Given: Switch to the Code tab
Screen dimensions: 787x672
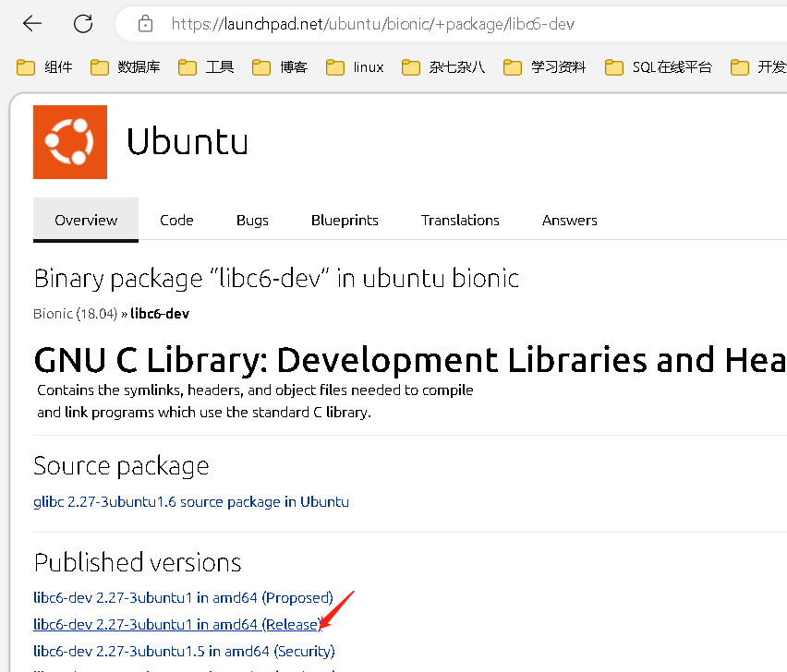Looking at the screenshot, I should pos(176,220).
